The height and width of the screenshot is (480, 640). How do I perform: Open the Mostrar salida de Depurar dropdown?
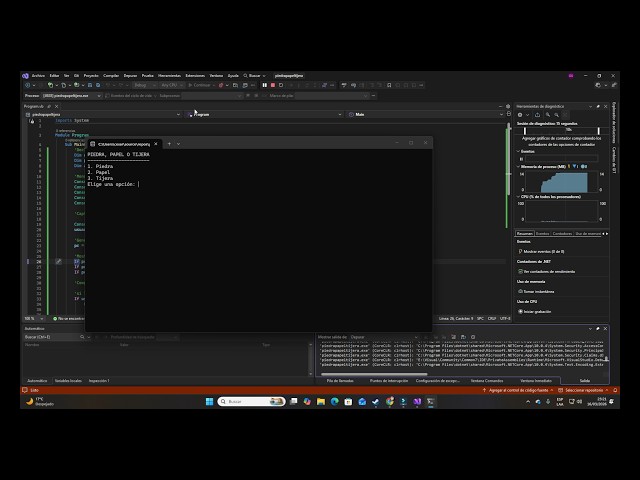[384, 337]
